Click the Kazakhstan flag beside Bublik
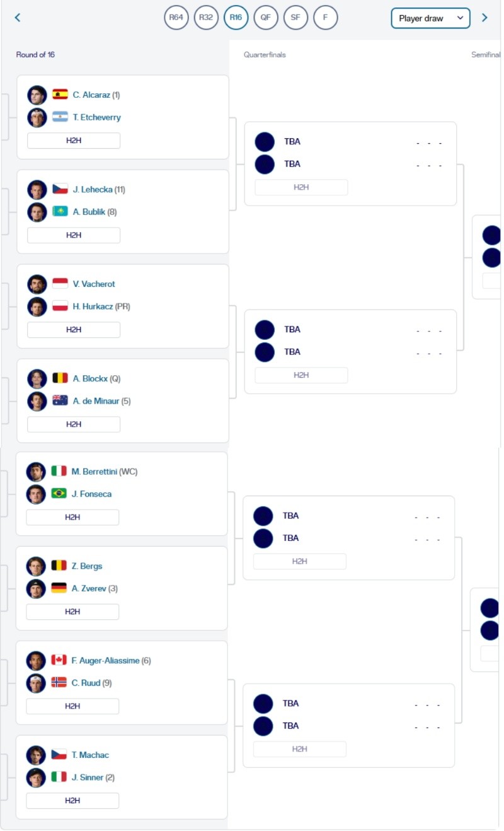The image size is (504, 831). pos(60,212)
